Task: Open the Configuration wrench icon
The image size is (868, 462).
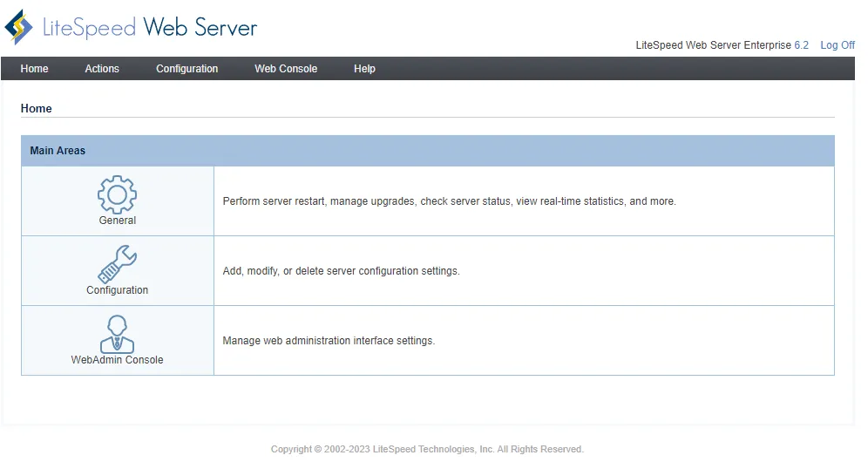Action: pos(117,264)
